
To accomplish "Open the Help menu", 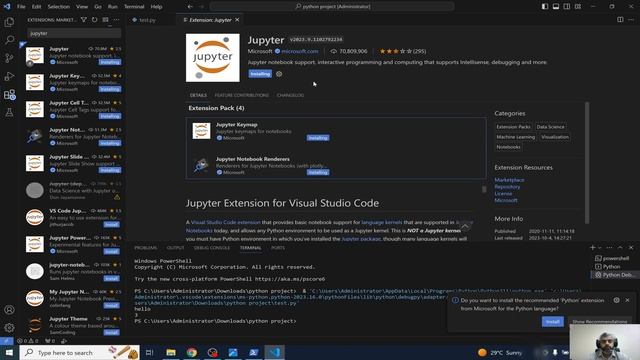I will click(x=156, y=7).
